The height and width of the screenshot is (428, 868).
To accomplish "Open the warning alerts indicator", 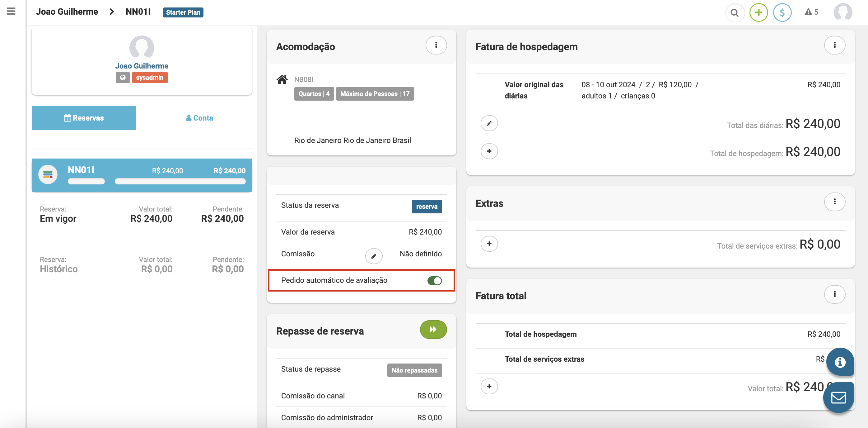I will pos(811,12).
